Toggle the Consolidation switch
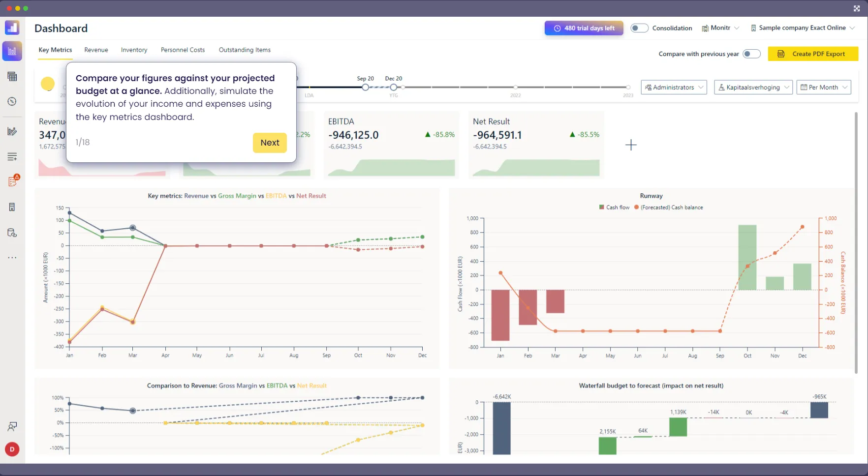This screenshot has width=868, height=476. tap(639, 28)
